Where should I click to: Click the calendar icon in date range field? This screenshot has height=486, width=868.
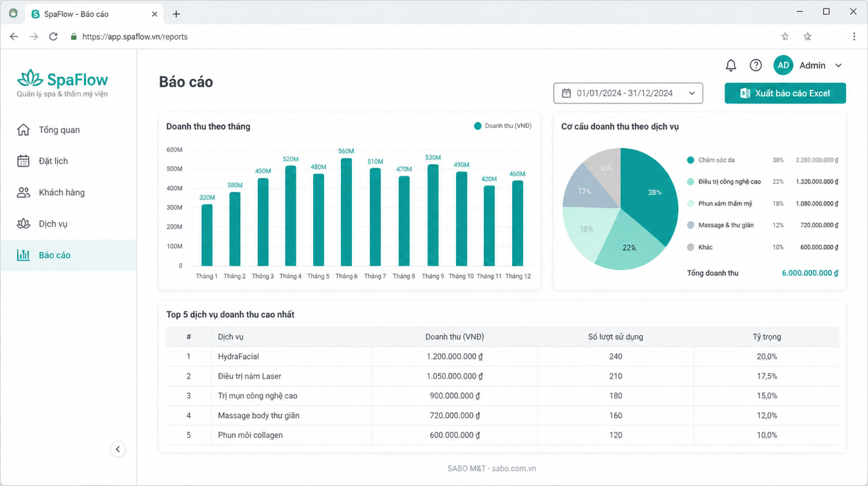point(566,93)
